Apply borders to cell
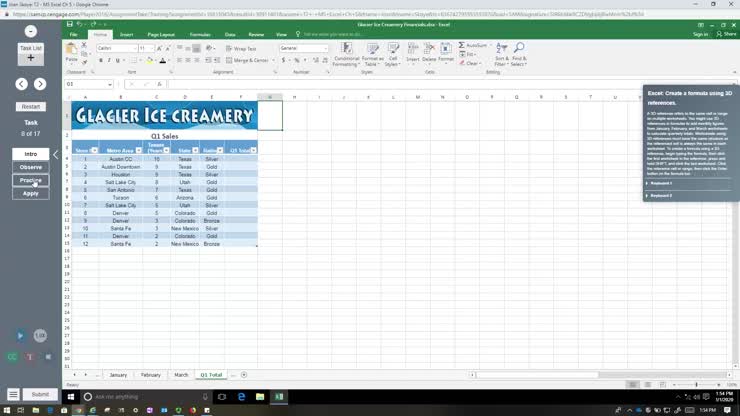This screenshot has height=416, width=740. 134,60
